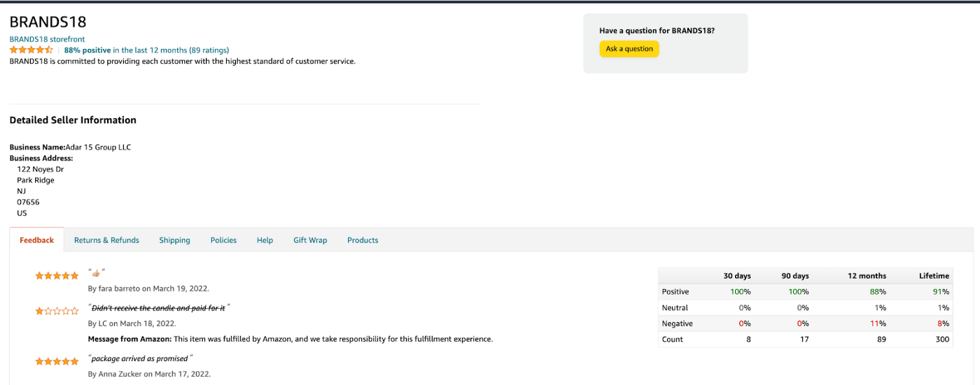Open the Shipping tab
The height and width of the screenshot is (385, 980).
click(x=174, y=240)
